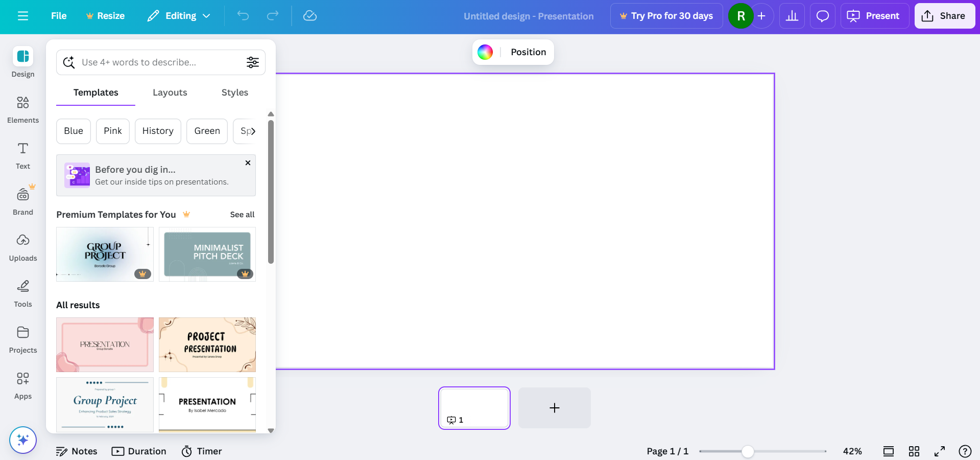Click See all premium templates

[x=242, y=215]
